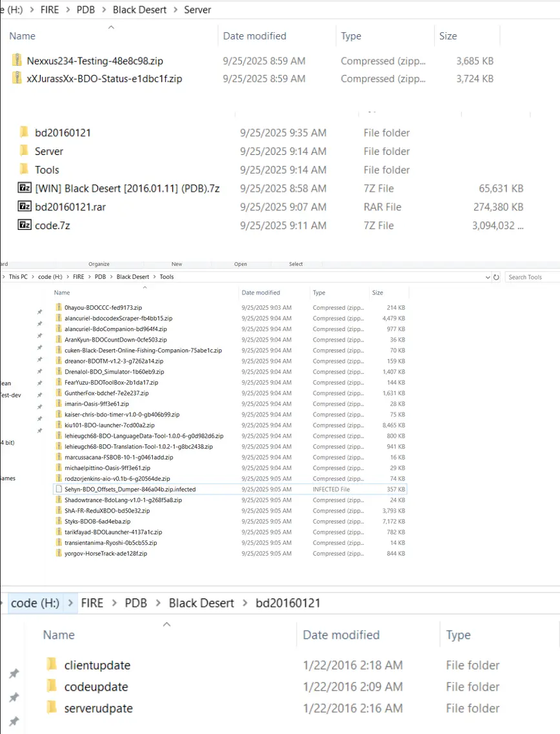
Task: Click the Open ribbon group label
Action: point(241,264)
